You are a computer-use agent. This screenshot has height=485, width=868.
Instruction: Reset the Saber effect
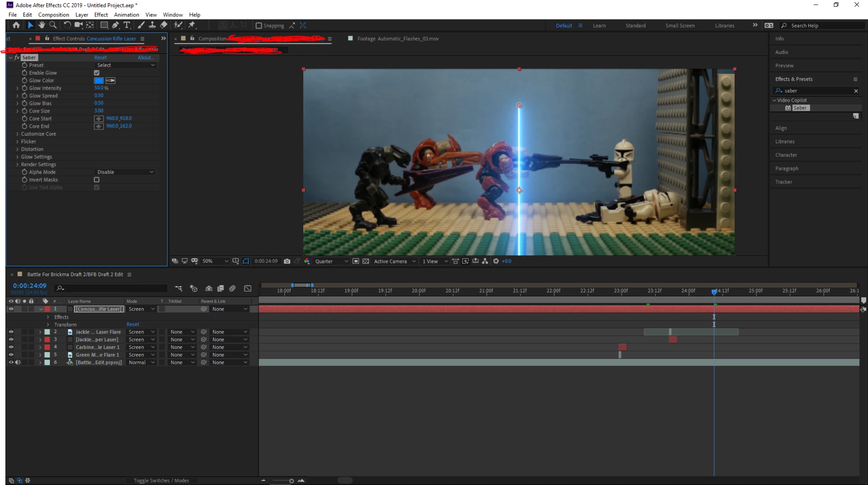[100, 57]
